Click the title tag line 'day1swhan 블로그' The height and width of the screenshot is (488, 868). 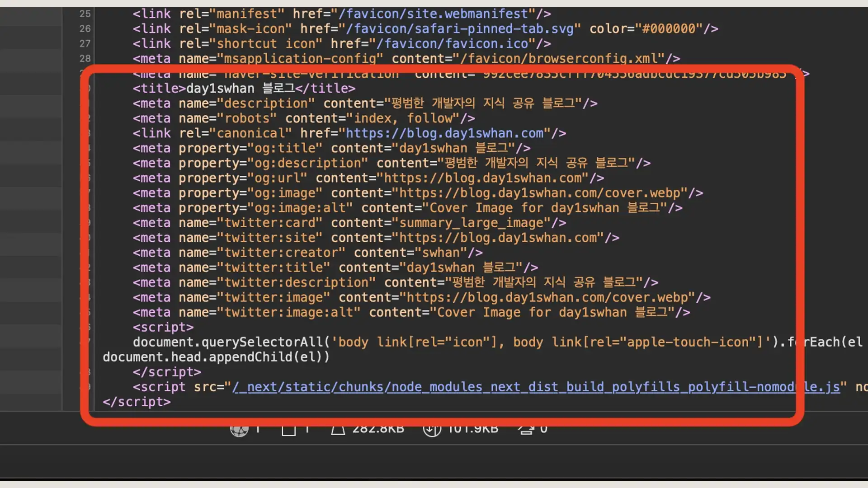coord(244,88)
